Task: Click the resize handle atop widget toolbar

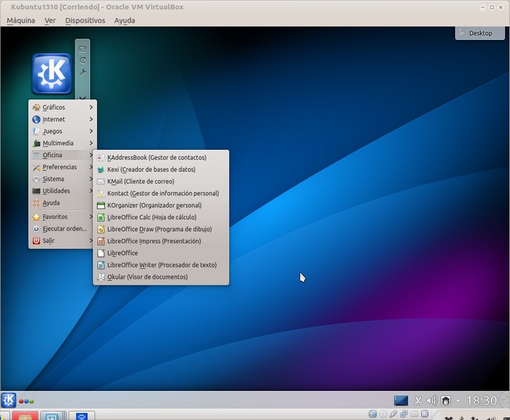Action: [x=83, y=49]
